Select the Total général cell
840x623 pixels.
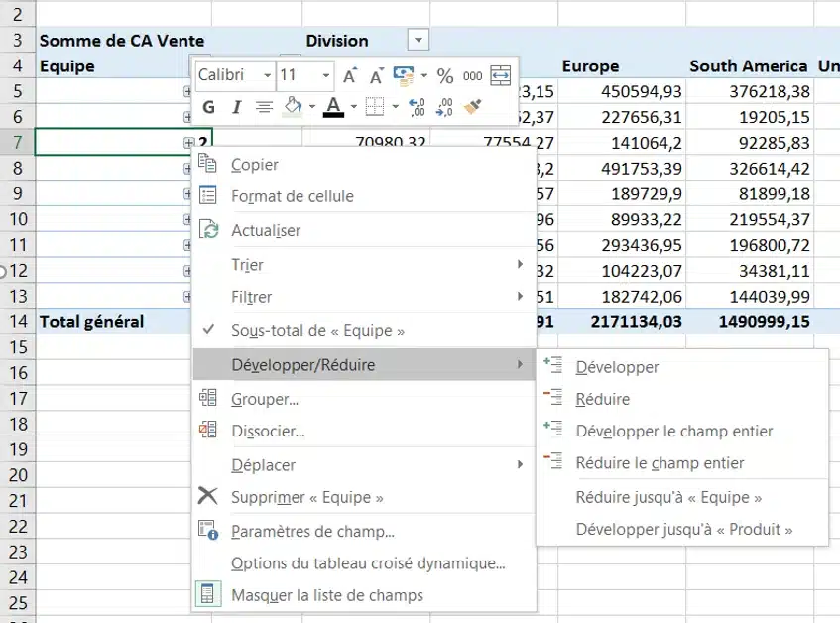pos(114,322)
